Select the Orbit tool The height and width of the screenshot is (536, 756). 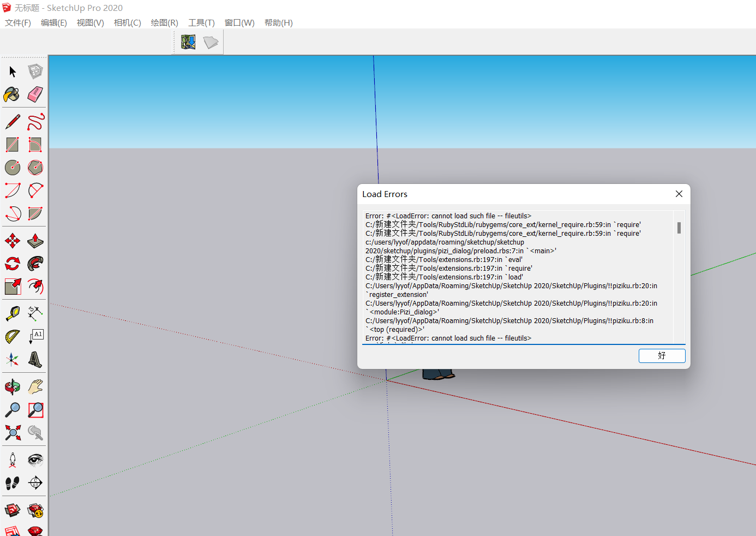[12, 386]
